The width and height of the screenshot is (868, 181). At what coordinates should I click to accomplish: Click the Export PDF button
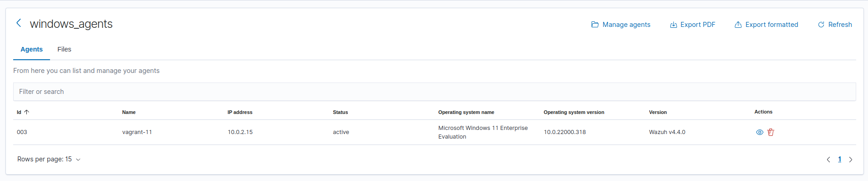coord(692,25)
